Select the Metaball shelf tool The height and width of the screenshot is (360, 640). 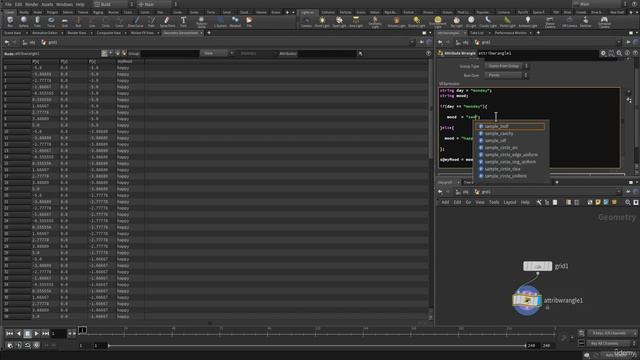pos(235,22)
